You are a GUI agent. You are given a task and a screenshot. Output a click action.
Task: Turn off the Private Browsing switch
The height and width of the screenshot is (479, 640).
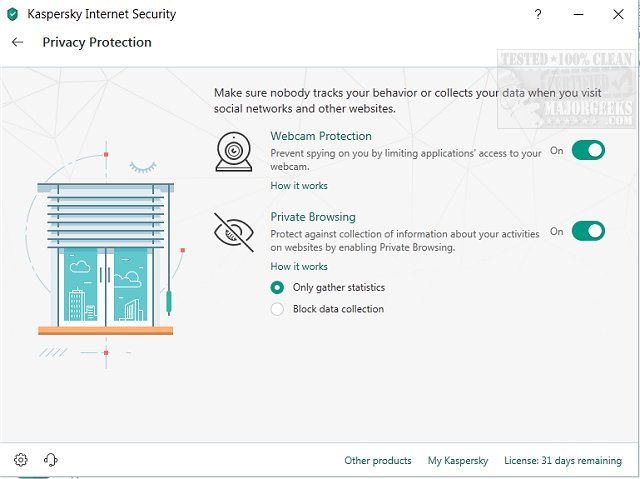tap(588, 231)
